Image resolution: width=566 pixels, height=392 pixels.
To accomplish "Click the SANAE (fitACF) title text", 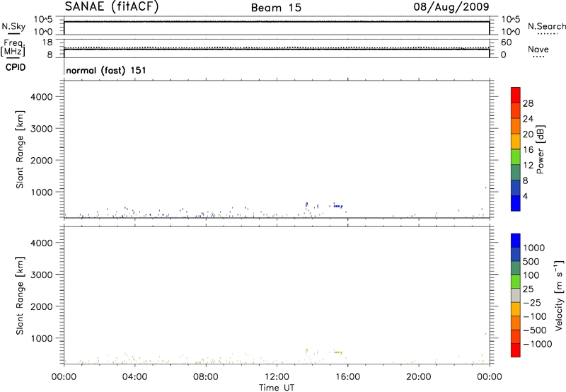I will tap(112, 6).
